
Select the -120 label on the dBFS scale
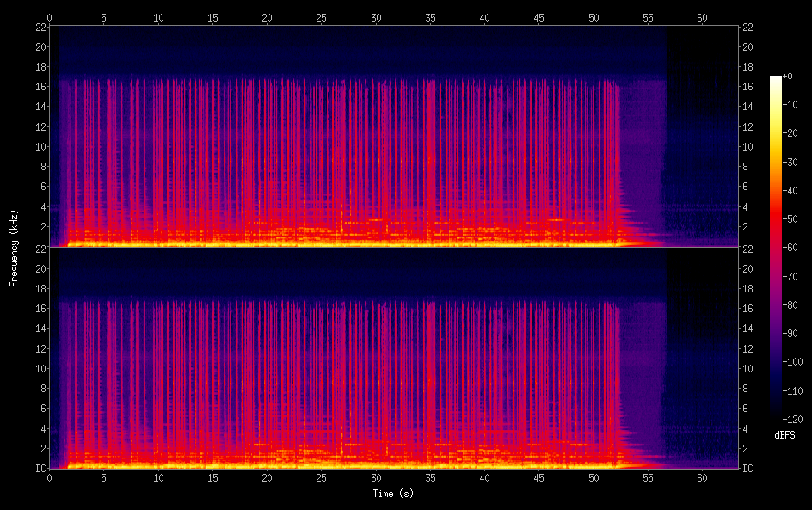794,420
